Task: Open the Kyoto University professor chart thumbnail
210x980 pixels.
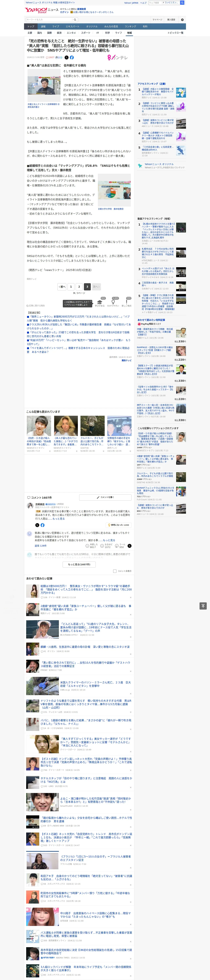Action: [114, 191]
